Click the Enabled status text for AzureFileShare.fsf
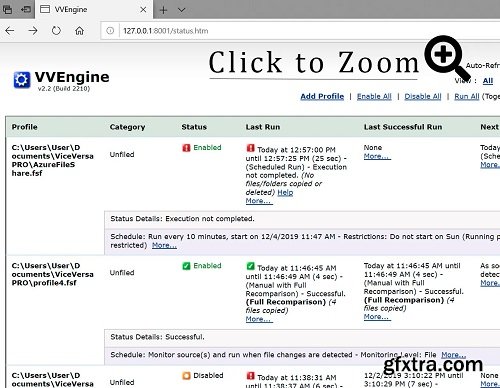 click(207, 147)
